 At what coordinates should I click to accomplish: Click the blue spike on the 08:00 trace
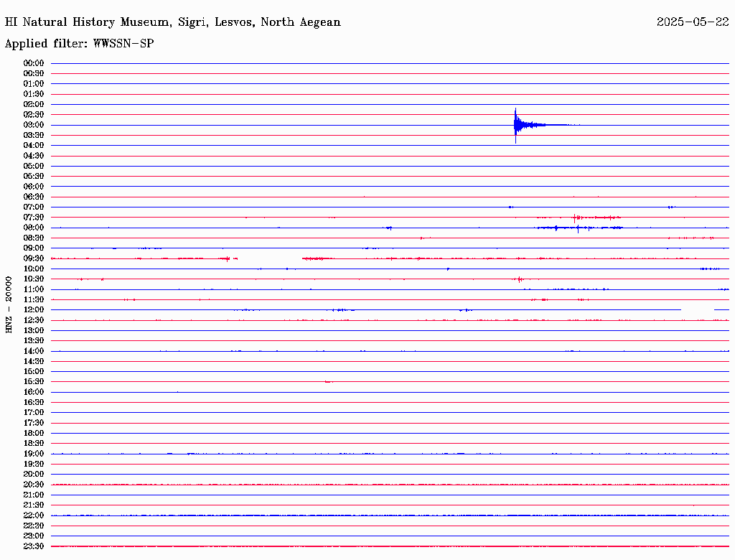pyautogui.click(x=578, y=228)
